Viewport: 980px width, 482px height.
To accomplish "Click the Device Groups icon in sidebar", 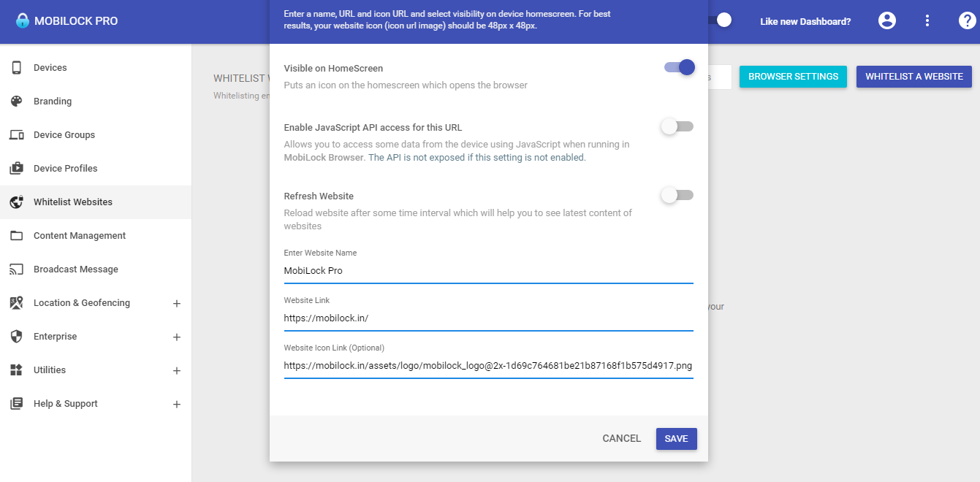I will tap(16, 135).
